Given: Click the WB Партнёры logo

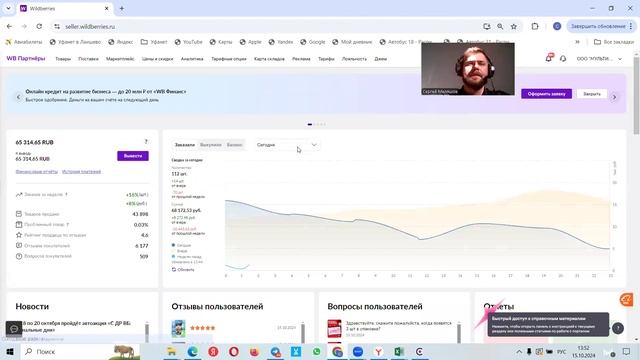Looking at the screenshot, I should pyautogui.click(x=26, y=58).
